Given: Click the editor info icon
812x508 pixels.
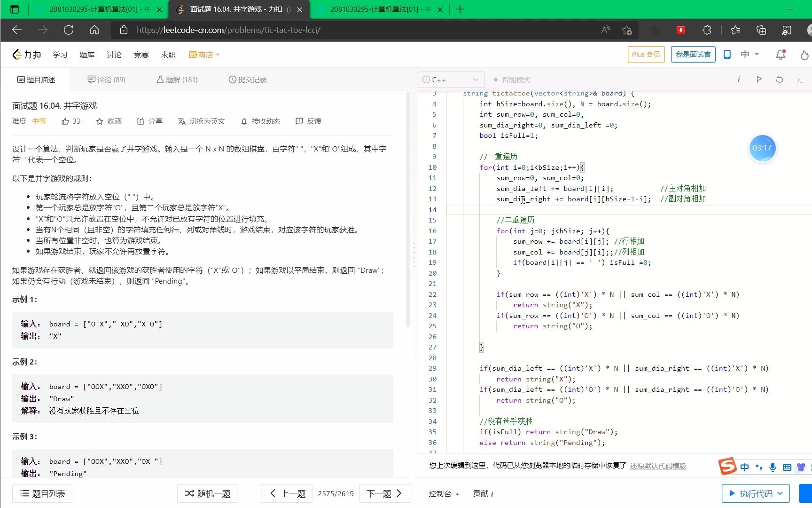Looking at the screenshot, I should (739, 79).
